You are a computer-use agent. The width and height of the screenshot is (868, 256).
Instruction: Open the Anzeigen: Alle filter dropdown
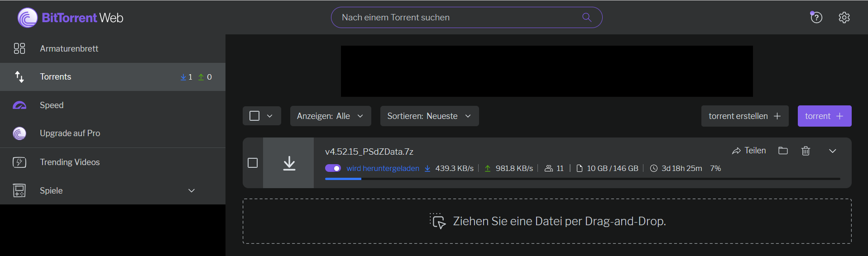pyautogui.click(x=330, y=116)
